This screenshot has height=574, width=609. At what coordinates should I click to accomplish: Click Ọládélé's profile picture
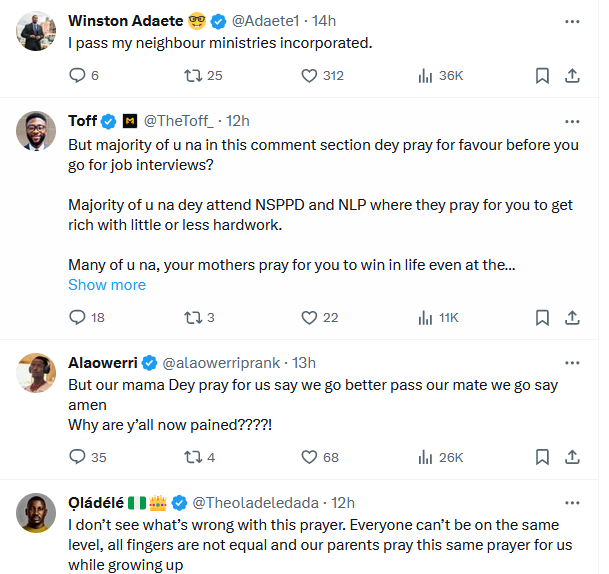pyautogui.click(x=36, y=512)
